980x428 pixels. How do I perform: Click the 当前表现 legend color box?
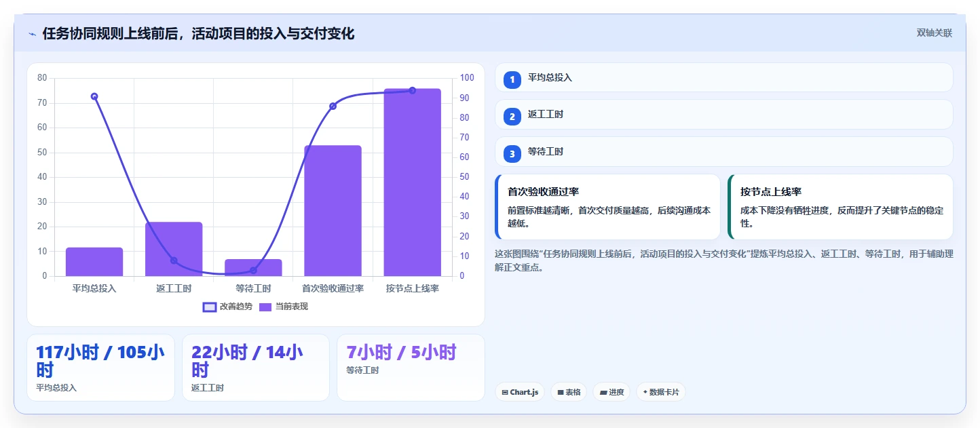[265, 307]
